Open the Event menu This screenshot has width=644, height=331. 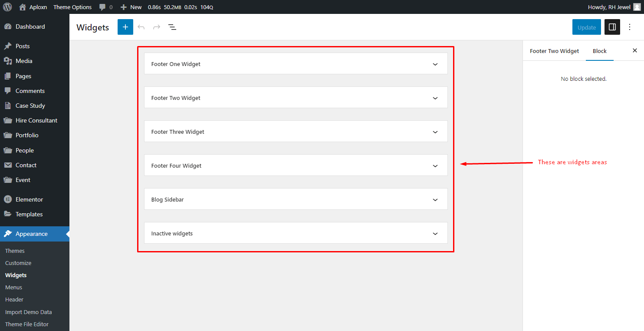[35, 180]
